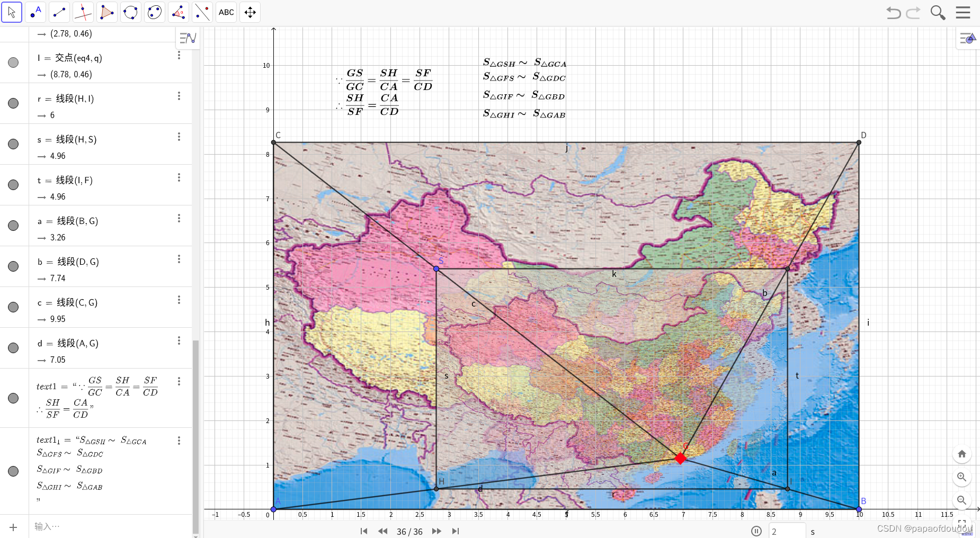Toggle visibility of segment a
This screenshot has width=980, height=538.
coord(13,226)
